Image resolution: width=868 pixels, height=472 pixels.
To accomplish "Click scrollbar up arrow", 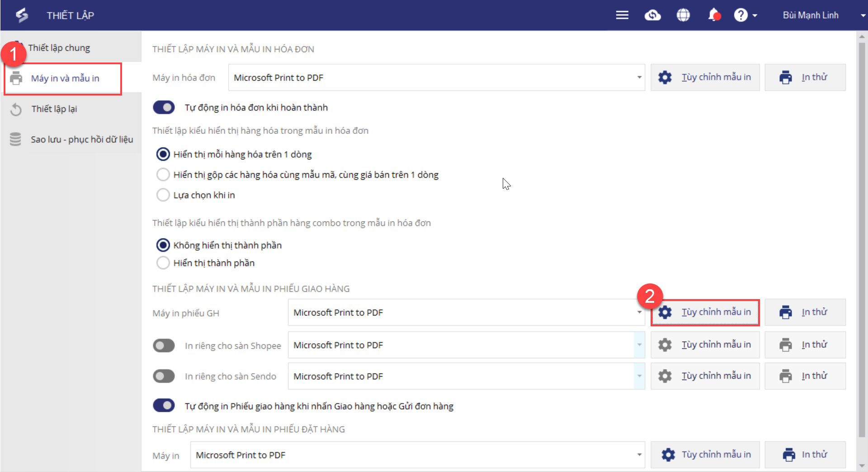I will 862,36.
